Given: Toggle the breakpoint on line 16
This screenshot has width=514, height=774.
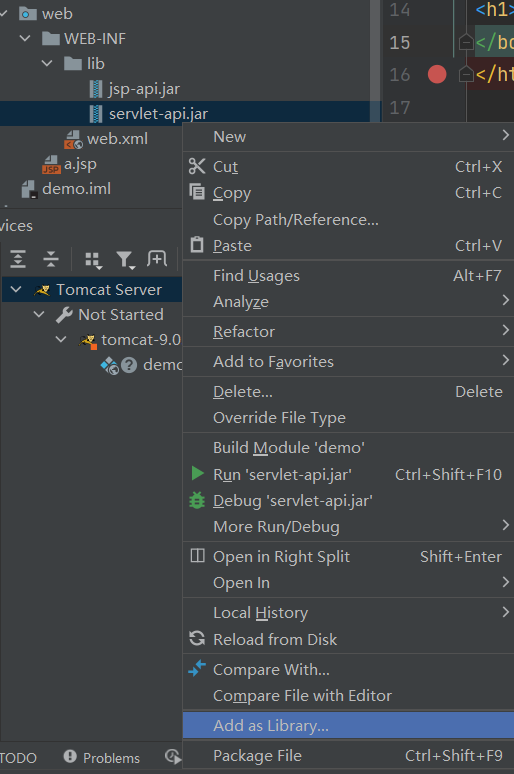Looking at the screenshot, I should [437, 75].
